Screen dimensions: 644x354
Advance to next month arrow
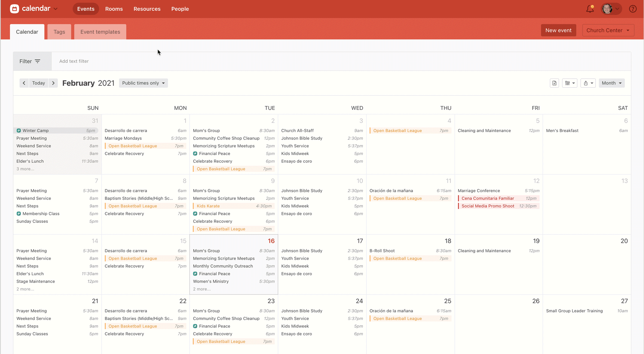(x=53, y=83)
